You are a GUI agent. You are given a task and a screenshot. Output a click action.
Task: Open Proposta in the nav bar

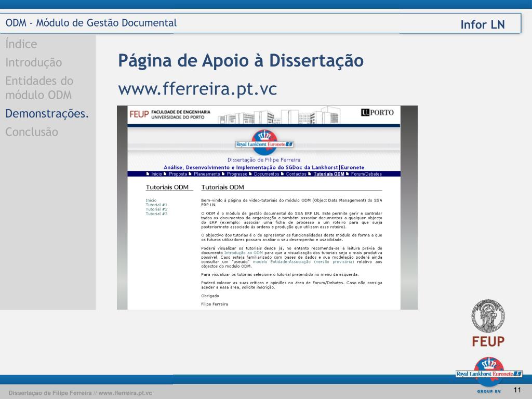point(178,174)
